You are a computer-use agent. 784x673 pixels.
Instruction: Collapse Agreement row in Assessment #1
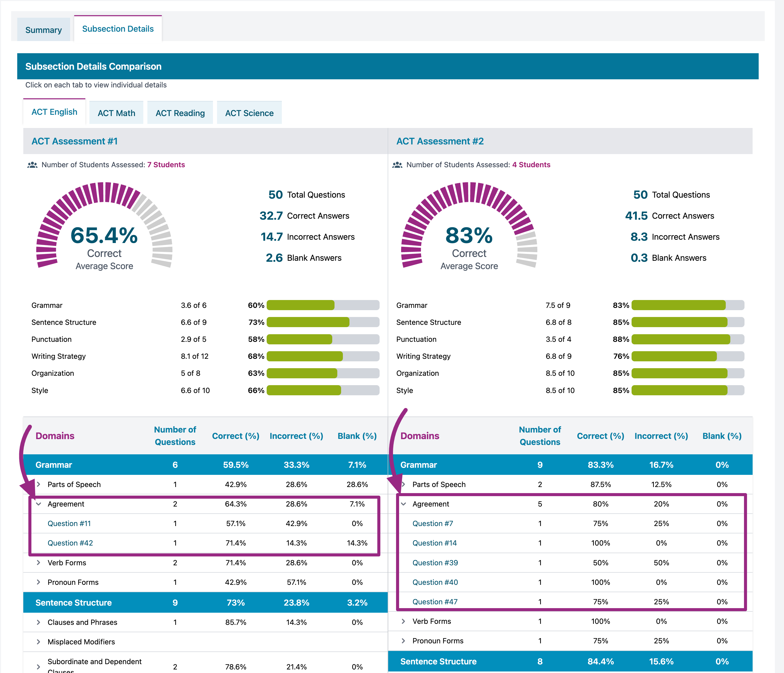pos(38,504)
